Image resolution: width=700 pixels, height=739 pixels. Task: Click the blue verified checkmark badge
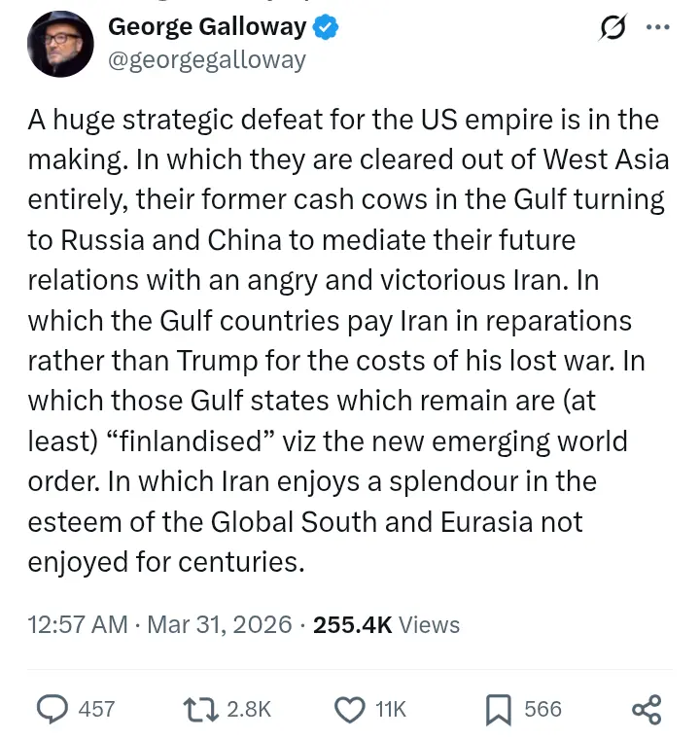pos(326,28)
